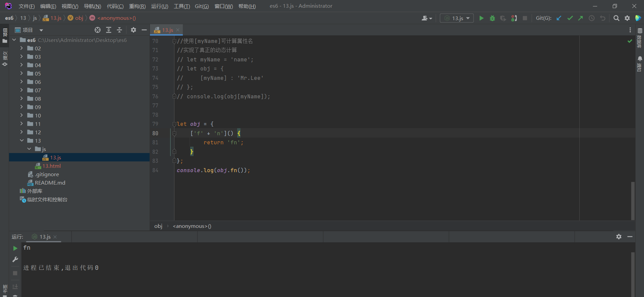Fold the code block at line 79
The image size is (644, 297).
click(174, 124)
